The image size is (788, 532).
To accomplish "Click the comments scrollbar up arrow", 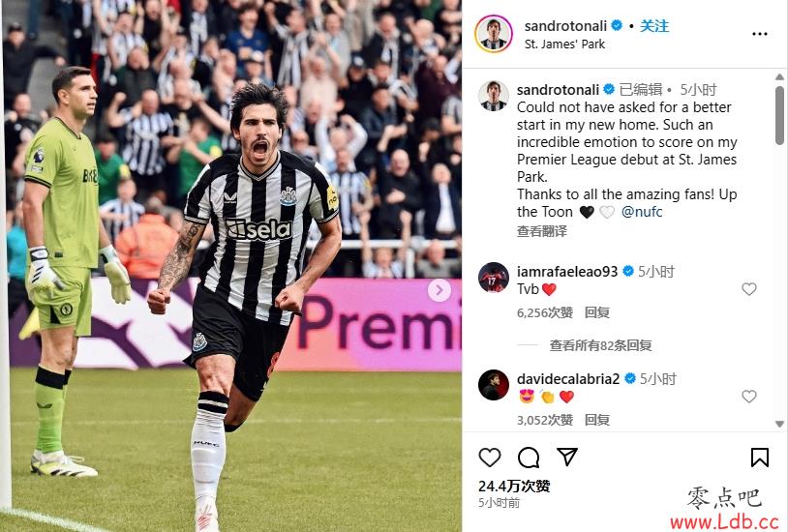I will [x=779, y=76].
